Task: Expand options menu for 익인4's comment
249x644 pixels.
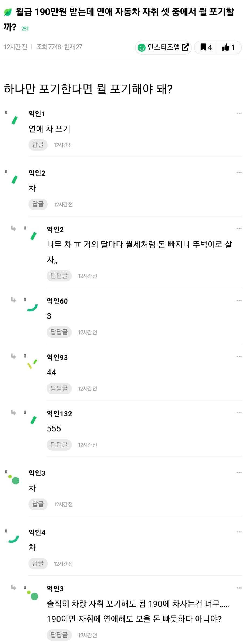Action: coord(239,532)
